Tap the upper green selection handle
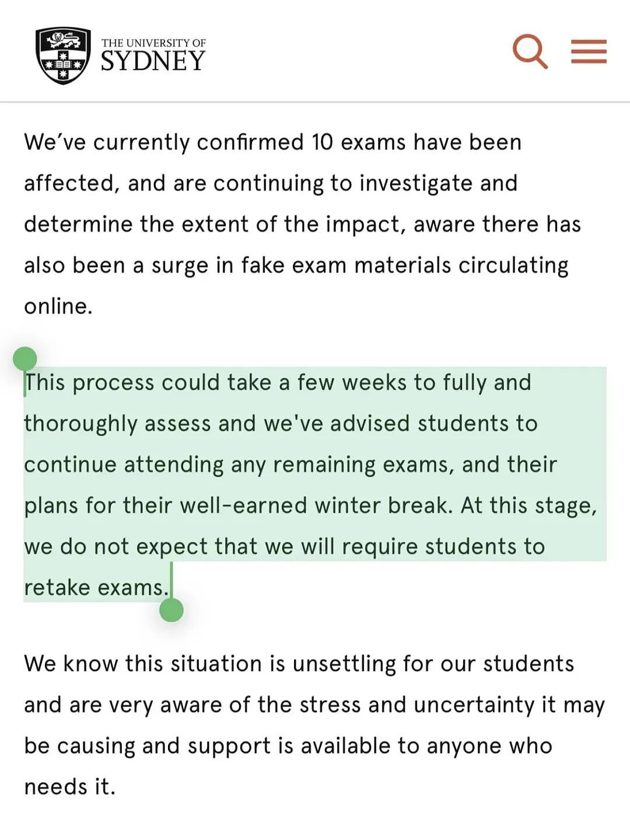Image resolution: width=630 pixels, height=840 pixels. [x=24, y=359]
